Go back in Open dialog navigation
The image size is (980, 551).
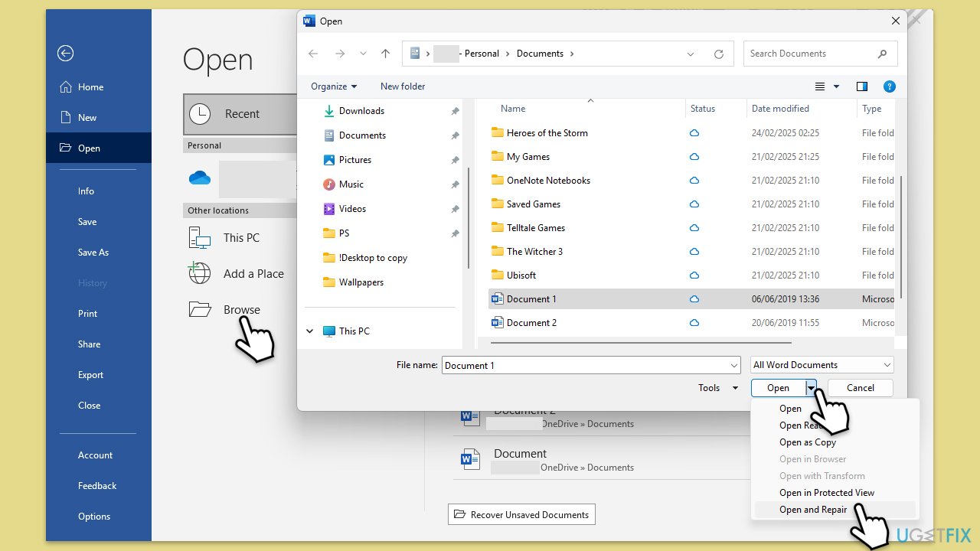point(312,54)
